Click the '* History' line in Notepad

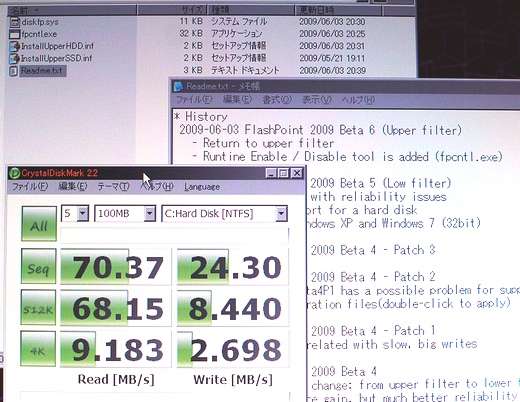(x=201, y=116)
